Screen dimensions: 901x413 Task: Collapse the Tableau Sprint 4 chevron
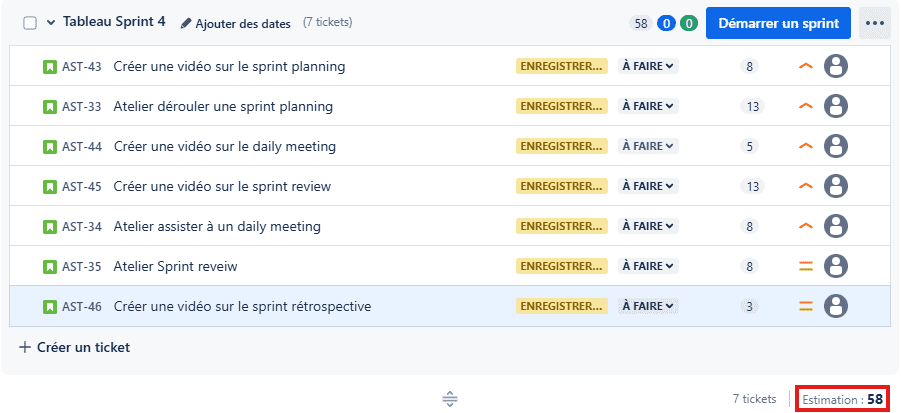(x=51, y=23)
